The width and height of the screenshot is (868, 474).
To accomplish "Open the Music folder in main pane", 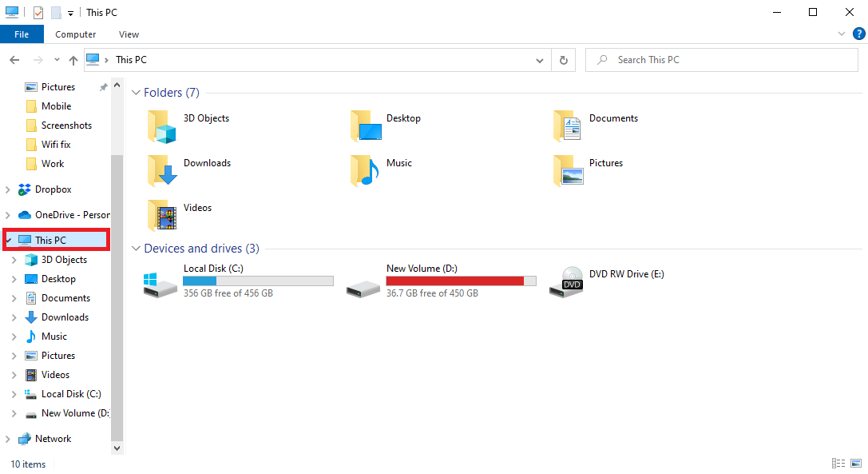I will click(365, 170).
